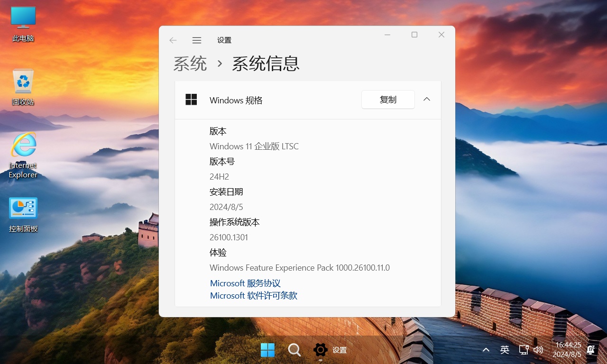This screenshot has height=364, width=607.
Task: Select the OS build 26100.1301
Action: tap(229, 237)
